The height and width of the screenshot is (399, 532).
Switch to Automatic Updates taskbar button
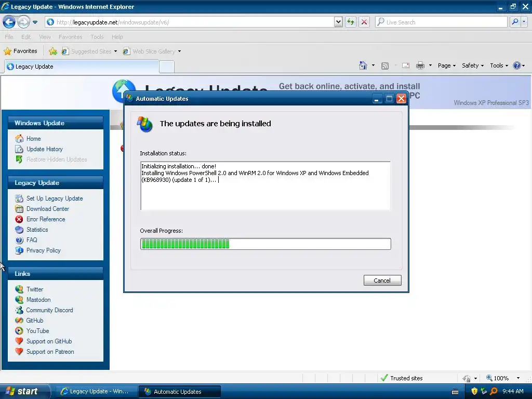[180, 392]
